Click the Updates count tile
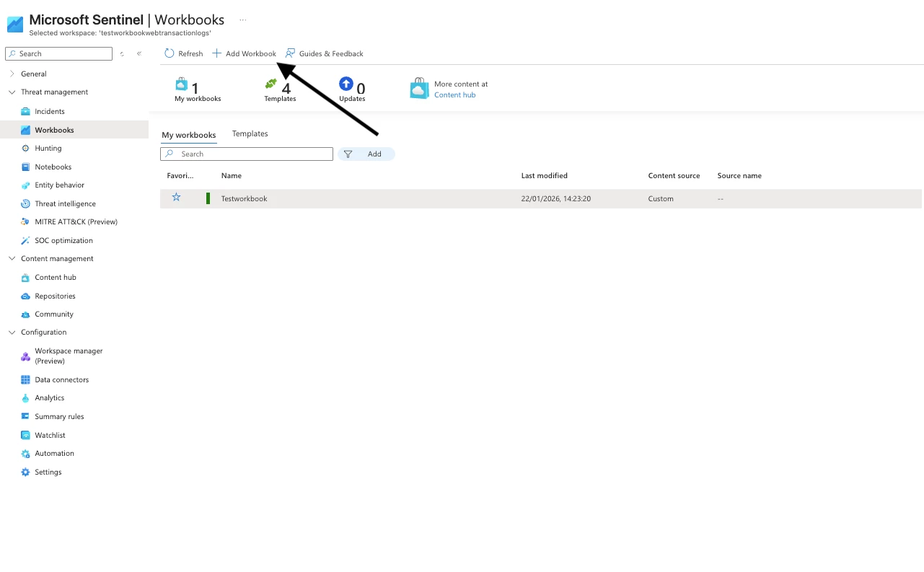Screen dimensions: 924x572 [x=352, y=89]
